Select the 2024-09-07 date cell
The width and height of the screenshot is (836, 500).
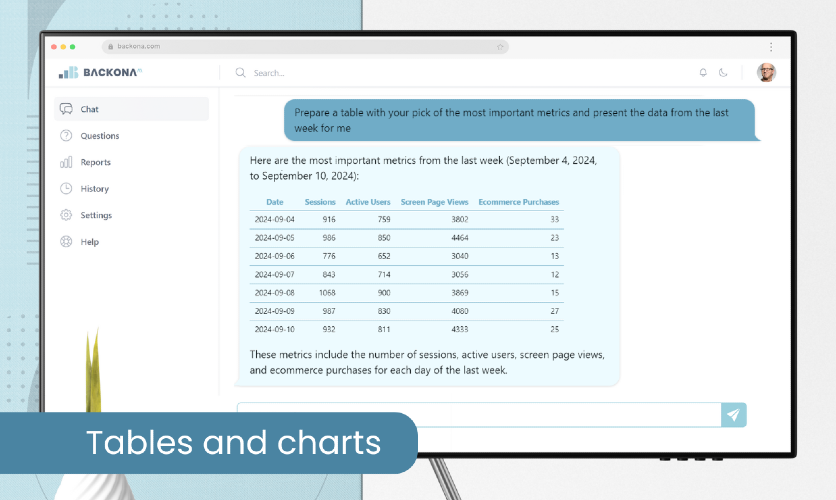coord(275,275)
